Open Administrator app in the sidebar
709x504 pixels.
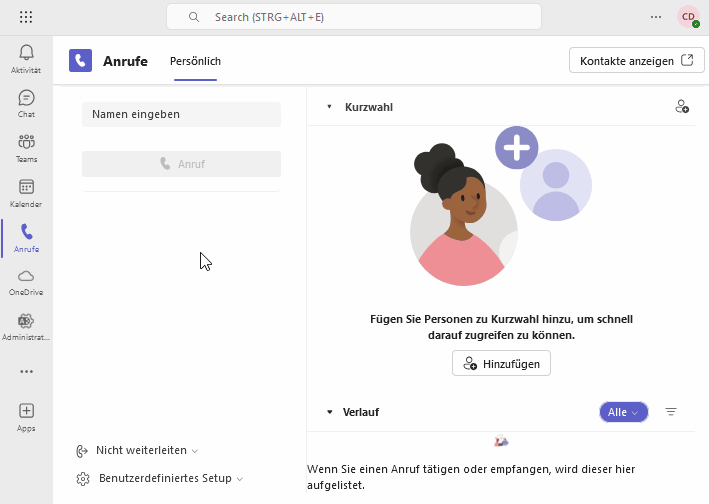tap(26, 327)
